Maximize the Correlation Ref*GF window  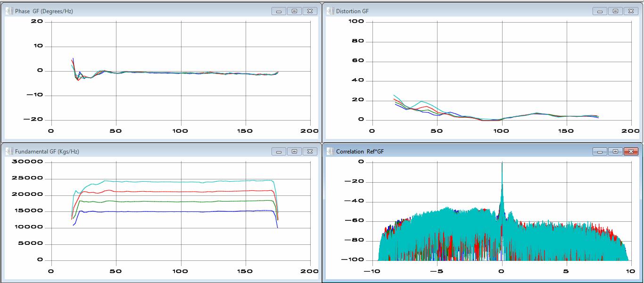615,151
